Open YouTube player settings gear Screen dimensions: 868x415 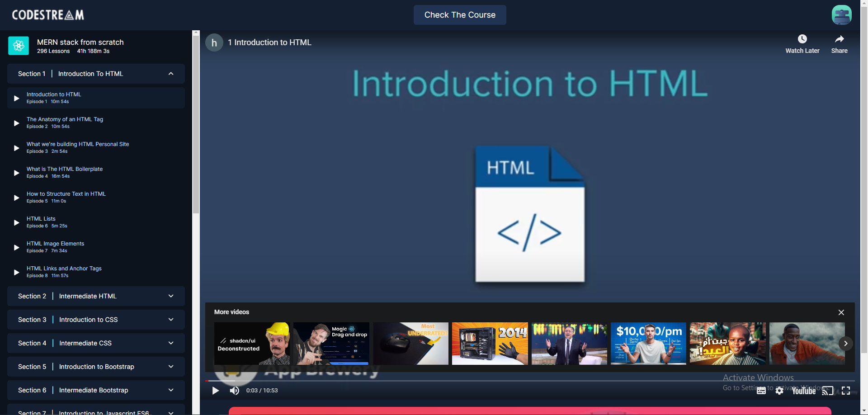coord(779,391)
